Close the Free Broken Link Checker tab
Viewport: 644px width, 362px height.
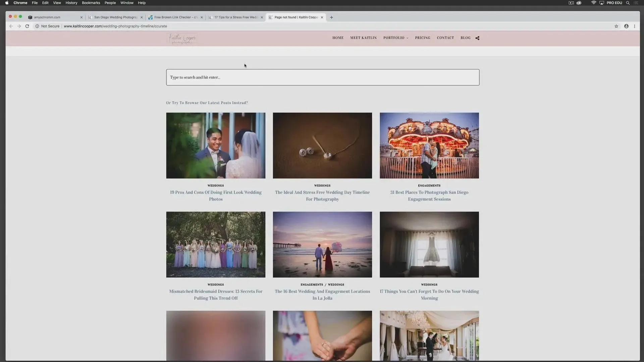coord(202,17)
